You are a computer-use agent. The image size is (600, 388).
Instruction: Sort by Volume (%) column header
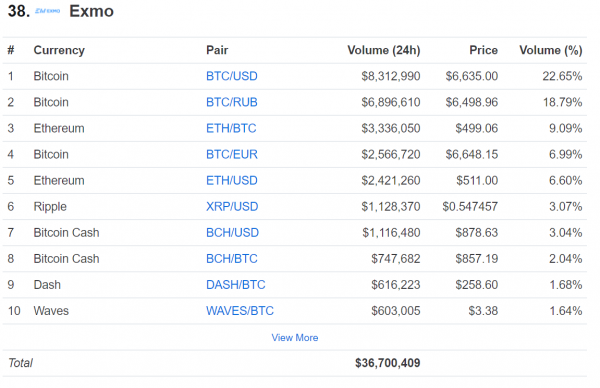click(x=551, y=50)
